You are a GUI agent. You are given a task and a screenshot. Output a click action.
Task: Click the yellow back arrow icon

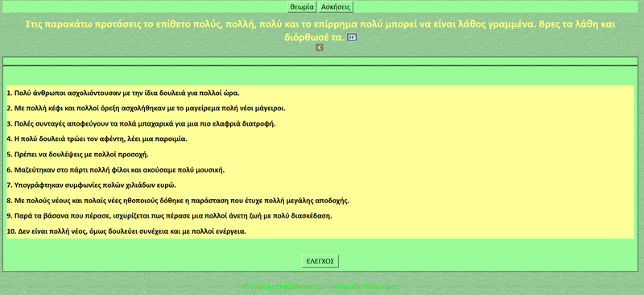(x=320, y=48)
